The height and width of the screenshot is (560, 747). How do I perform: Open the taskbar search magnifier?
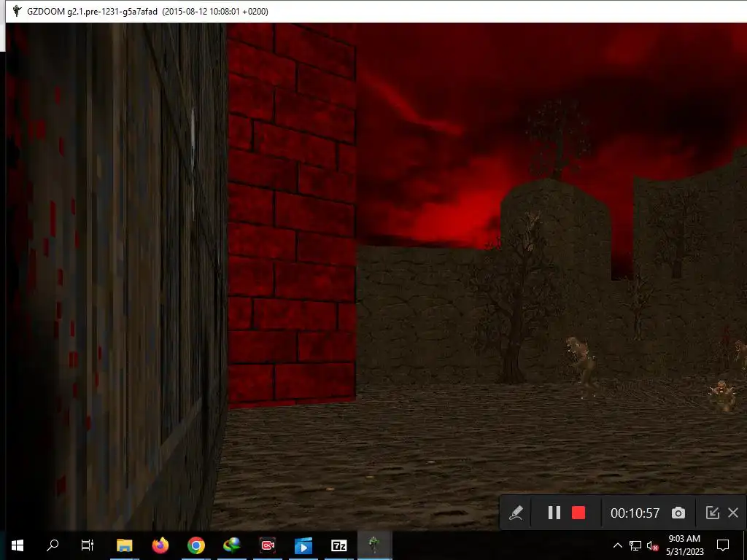pos(53,545)
